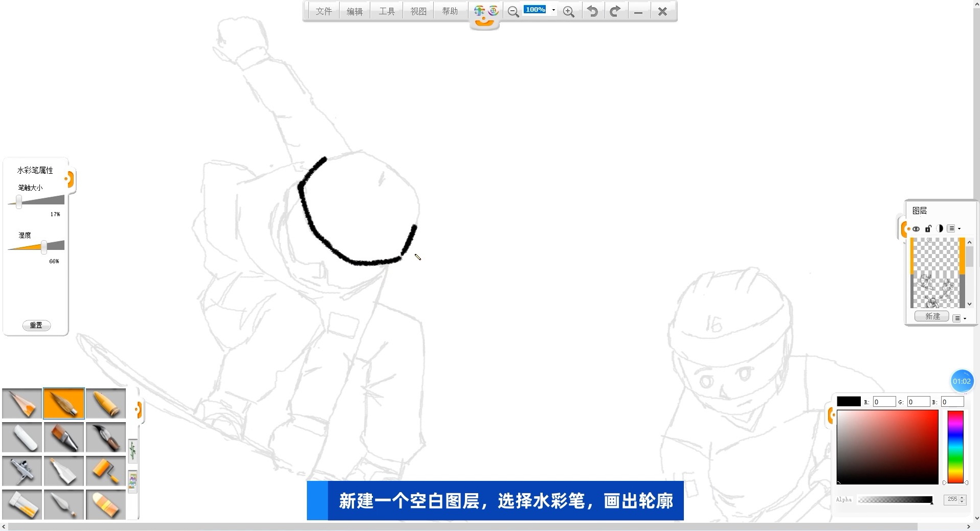Undo the last stroke

coord(592,11)
